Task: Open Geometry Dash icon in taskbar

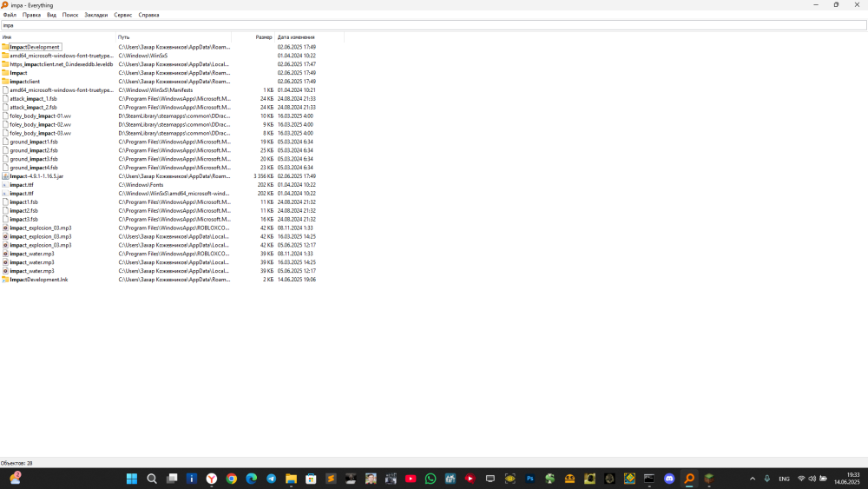Action: [x=629, y=479]
